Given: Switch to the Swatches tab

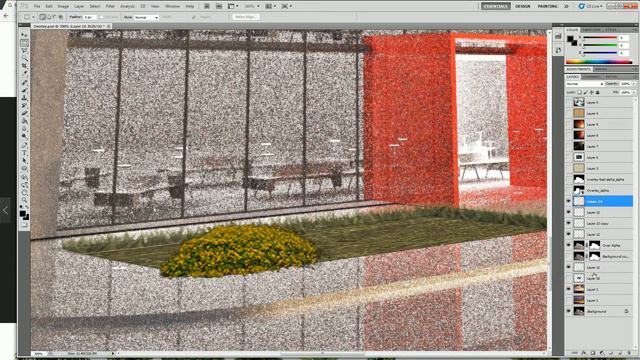Looking at the screenshot, I should 591,30.
